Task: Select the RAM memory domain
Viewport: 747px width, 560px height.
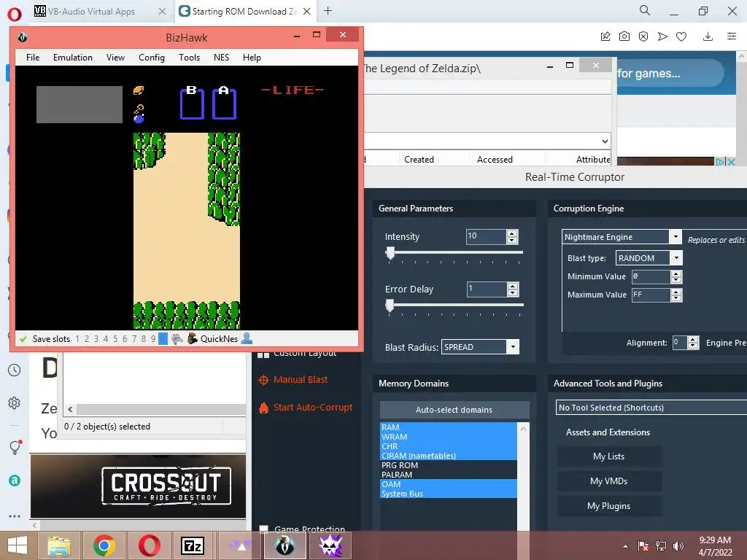Action: pyautogui.click(x=449, y=427)
